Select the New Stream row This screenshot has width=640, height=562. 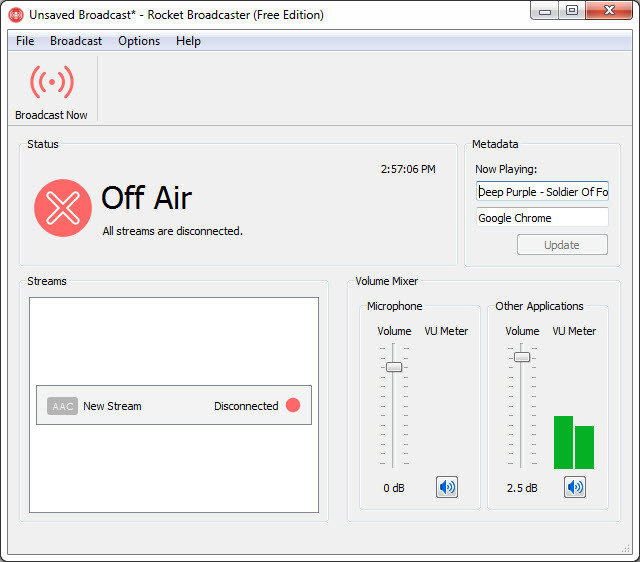point(174,405)
